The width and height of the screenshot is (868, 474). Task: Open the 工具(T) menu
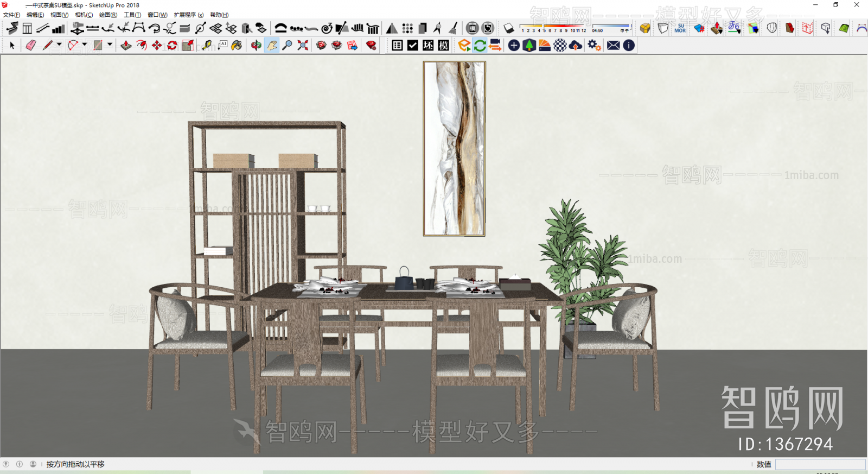click(132, 15)
